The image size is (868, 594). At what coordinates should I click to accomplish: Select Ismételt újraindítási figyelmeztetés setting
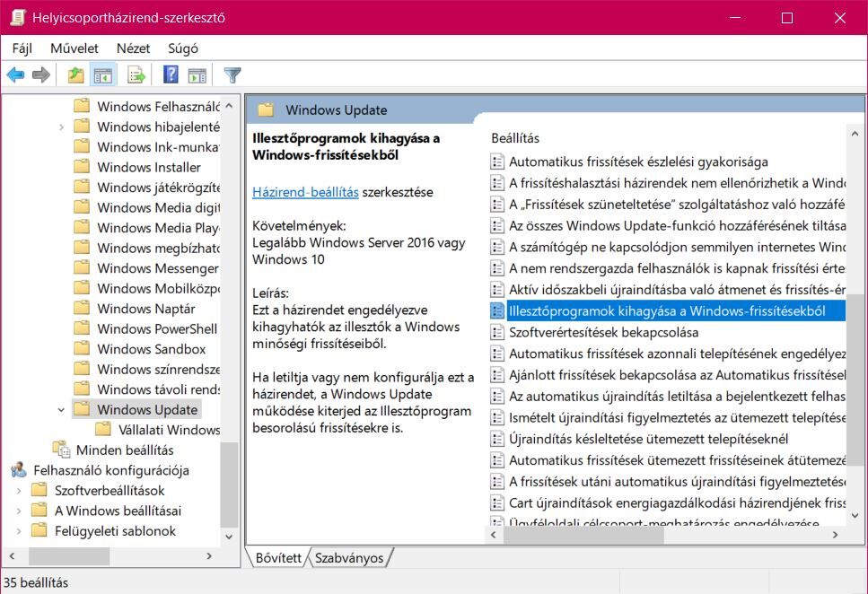click(668, 417)
